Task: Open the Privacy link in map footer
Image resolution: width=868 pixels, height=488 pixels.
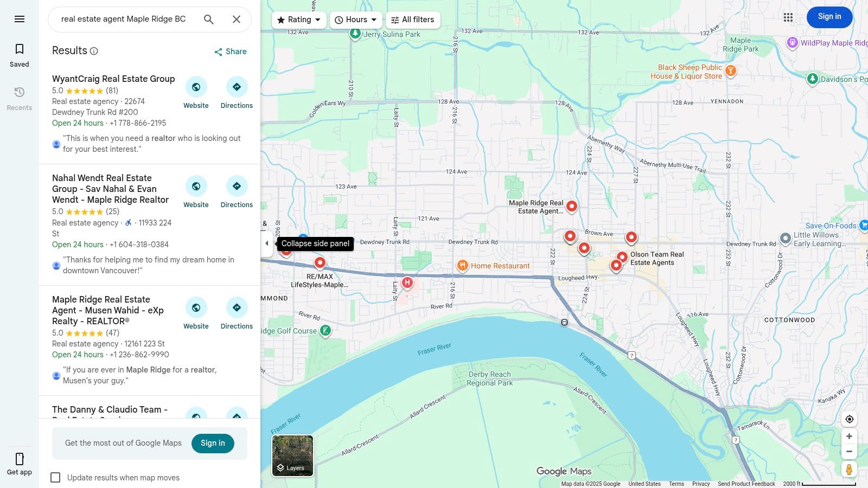Action: 701,484
